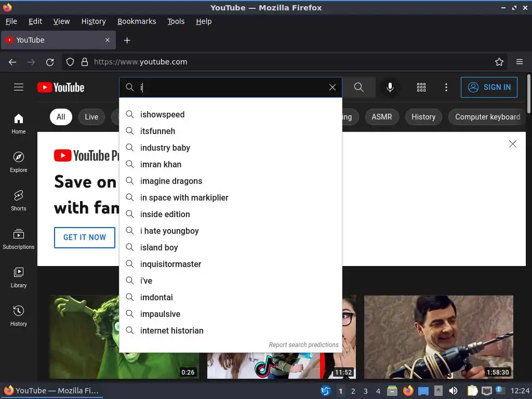
Task: Choose the ishowspeed suggestion
Action: click(231, 114)
